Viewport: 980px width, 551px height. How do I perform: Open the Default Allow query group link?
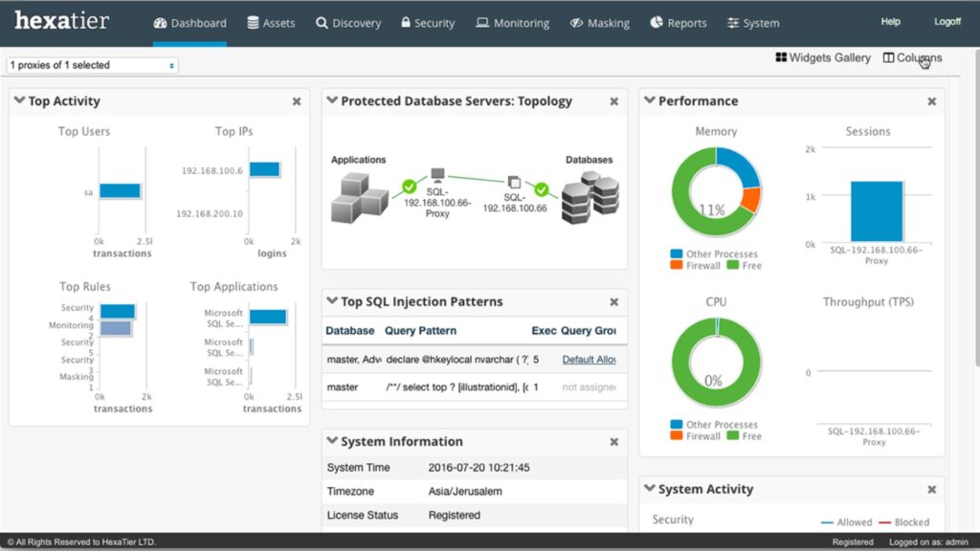point(589,360)
